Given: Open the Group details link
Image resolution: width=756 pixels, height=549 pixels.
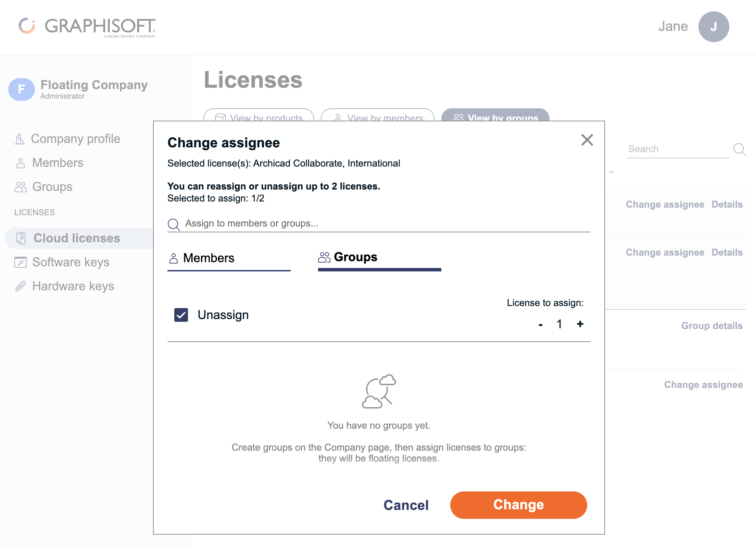Looking at the screenshot, I should click(712, 326).
